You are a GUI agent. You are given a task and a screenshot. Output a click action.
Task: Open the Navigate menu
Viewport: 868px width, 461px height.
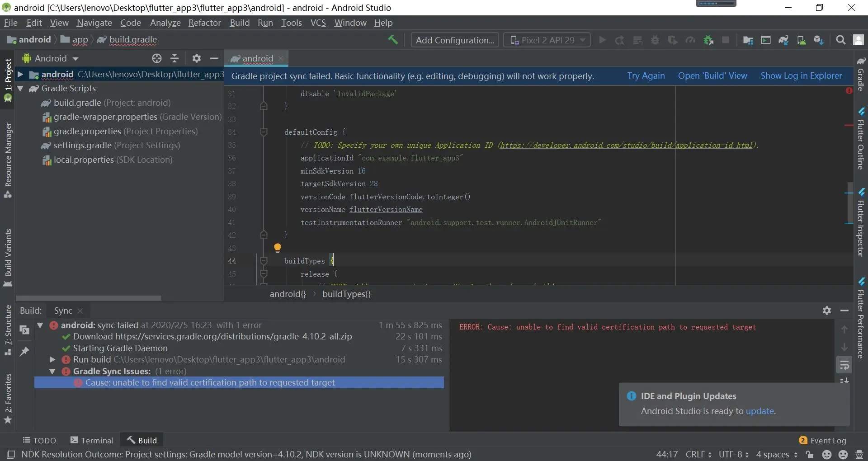point(94,23)
